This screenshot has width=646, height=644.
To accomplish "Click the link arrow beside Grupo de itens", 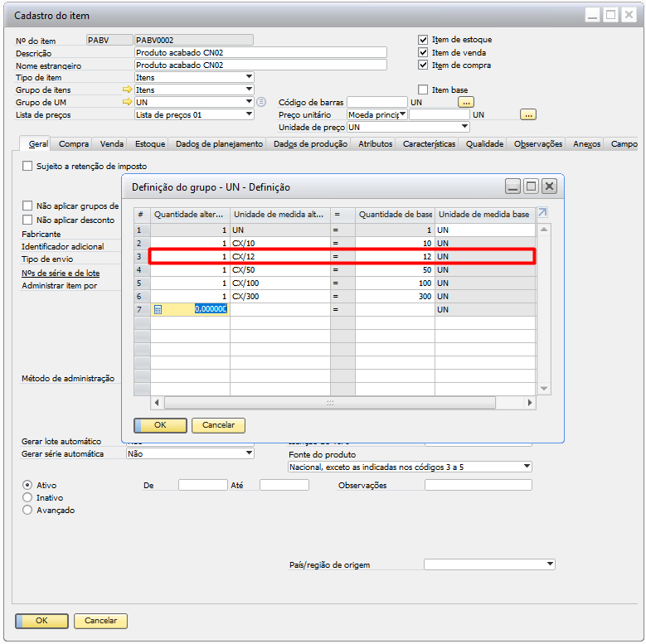I will coord(127,90).
